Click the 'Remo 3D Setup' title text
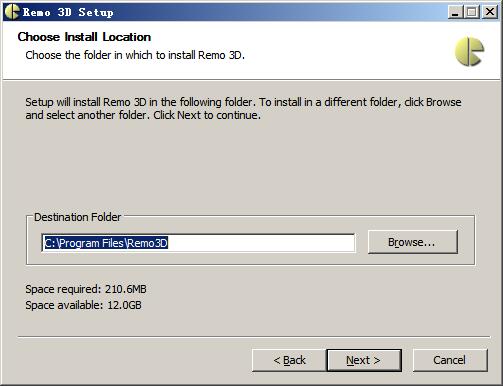 [x=68, y=12]
